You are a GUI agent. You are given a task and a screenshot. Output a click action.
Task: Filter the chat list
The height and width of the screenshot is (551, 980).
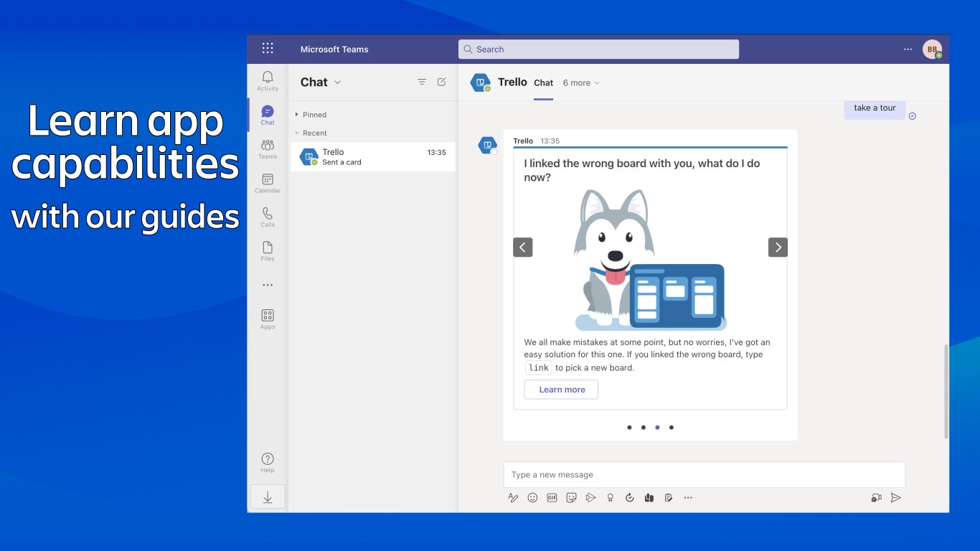click(422, 82)
